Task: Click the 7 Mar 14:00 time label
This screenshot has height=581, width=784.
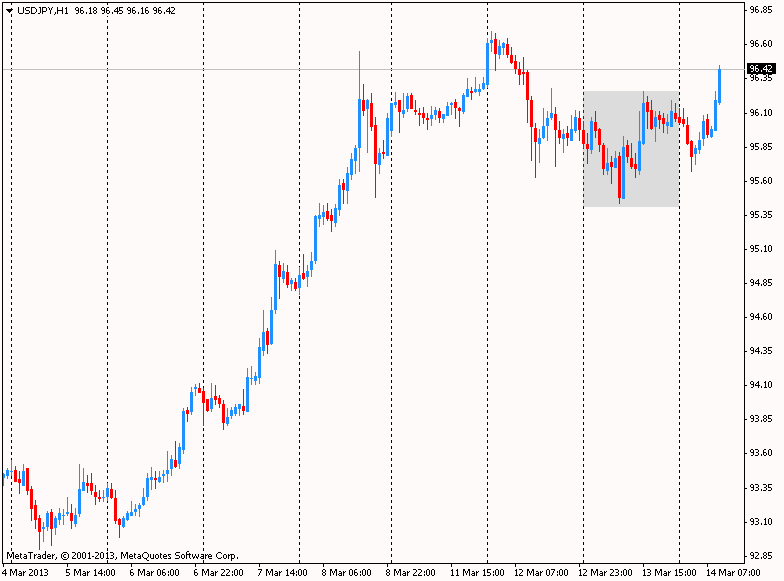Action: click(x=282, y=572)
